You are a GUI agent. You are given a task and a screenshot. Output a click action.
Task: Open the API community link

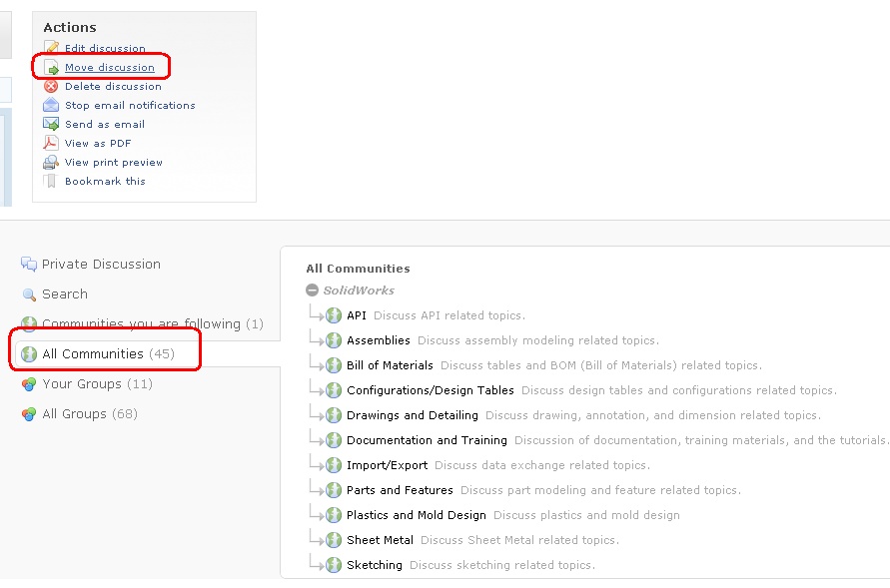tap(357, 315)
